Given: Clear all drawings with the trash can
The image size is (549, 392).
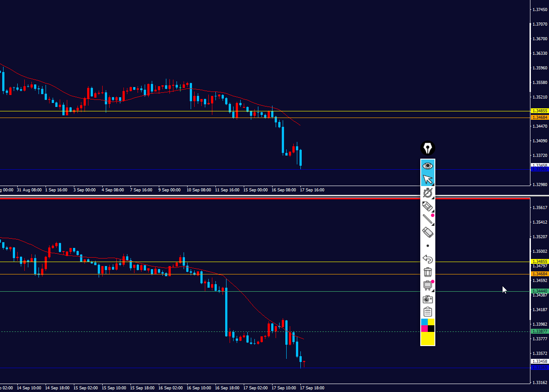Looking at the screenshot, I should tap(428, 272).
